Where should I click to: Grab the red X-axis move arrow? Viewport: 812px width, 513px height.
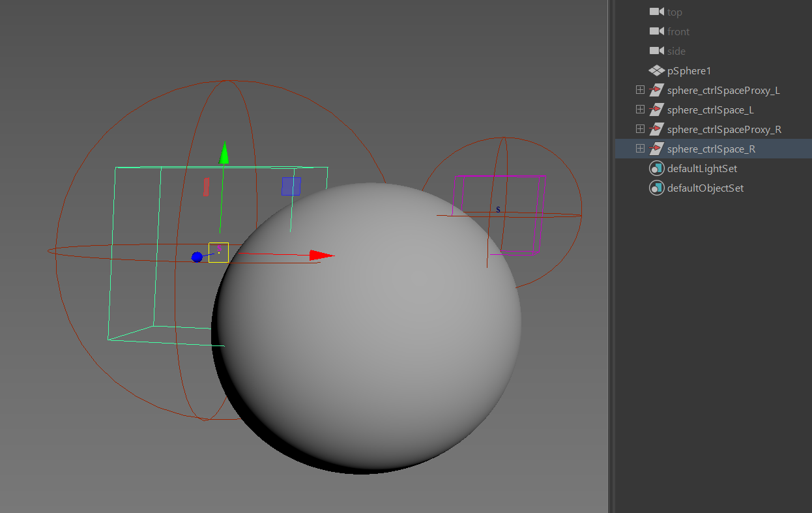[x=322, y=255]
